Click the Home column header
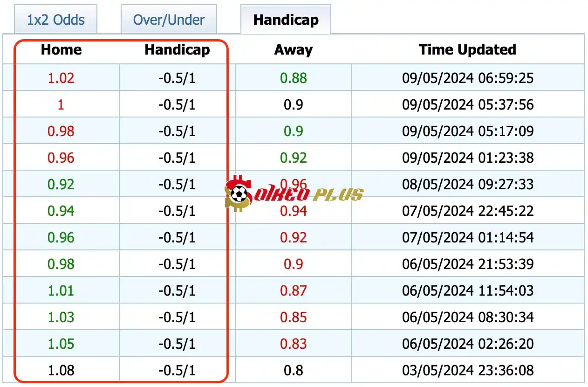This screenshot has width=588, height=387. (61, 50)
